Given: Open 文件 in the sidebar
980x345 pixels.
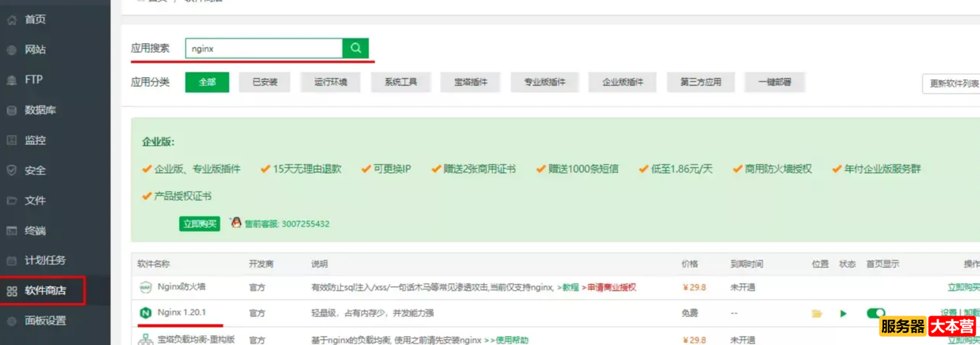Looking at the screenshot, I should click(x=35, y=201).
